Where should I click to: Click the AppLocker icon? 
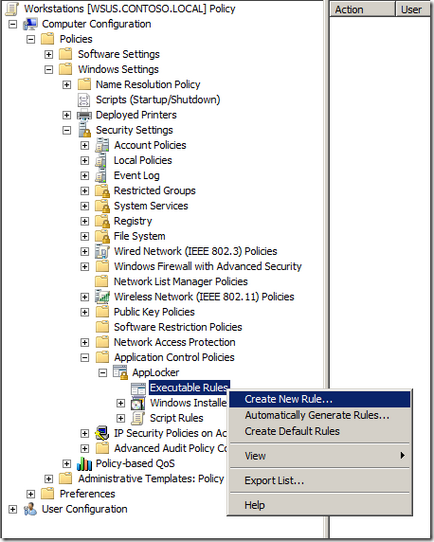pyautogui.click(x=120, y=372)
